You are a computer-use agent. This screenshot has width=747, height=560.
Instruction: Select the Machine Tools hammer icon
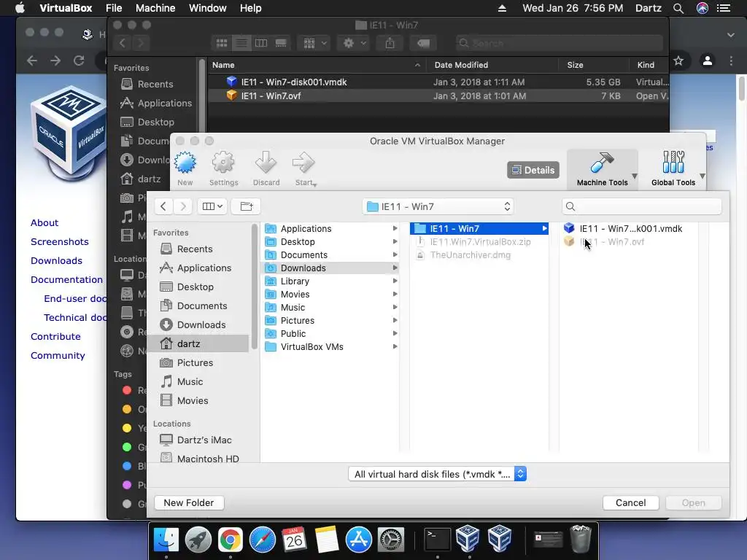click(x=602, y=163)
